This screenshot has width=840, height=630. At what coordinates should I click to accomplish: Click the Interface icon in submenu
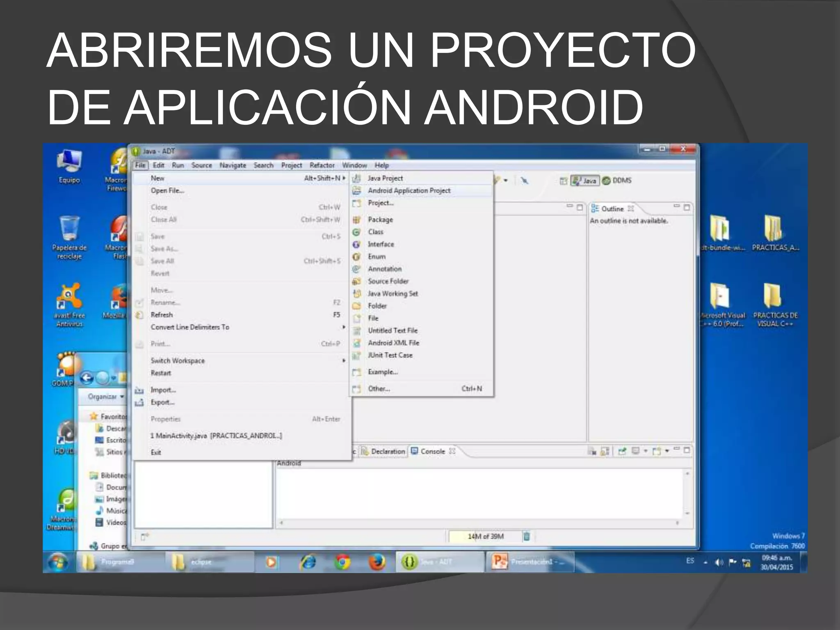coord(357,244)
